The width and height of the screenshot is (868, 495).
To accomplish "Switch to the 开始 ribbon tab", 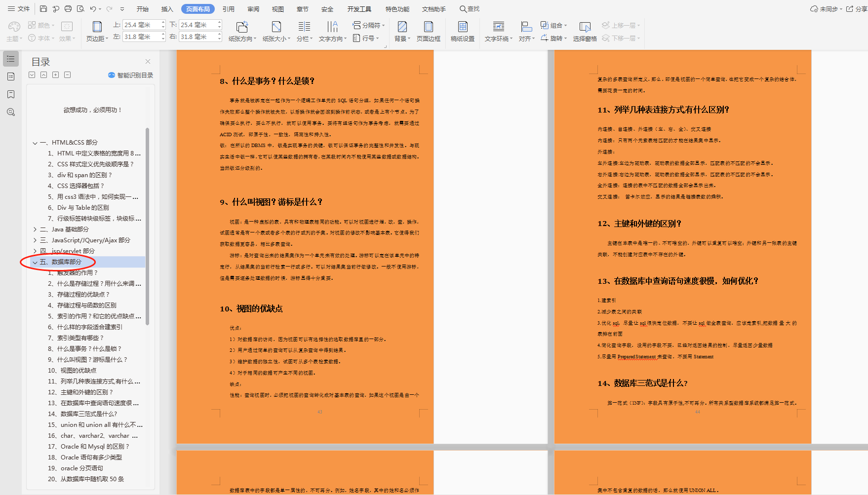I will [x=143, y=9].
